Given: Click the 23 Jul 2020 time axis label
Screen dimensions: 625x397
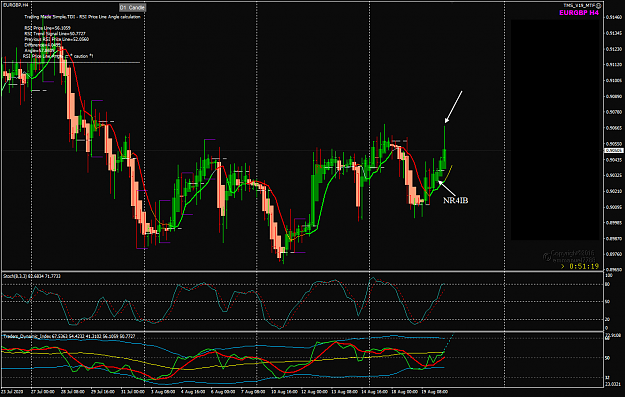Looking at the screenshot, I should click(13, 392).
